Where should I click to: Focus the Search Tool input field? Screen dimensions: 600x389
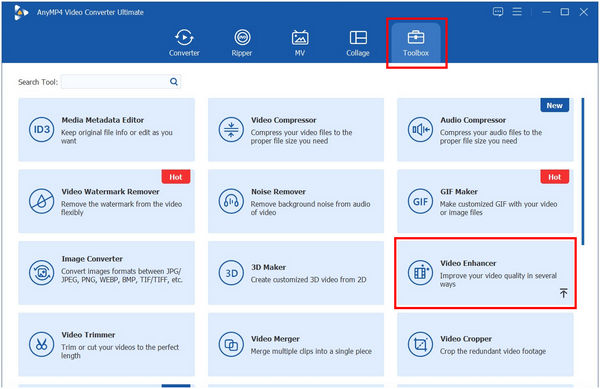[x=121, y=81]
